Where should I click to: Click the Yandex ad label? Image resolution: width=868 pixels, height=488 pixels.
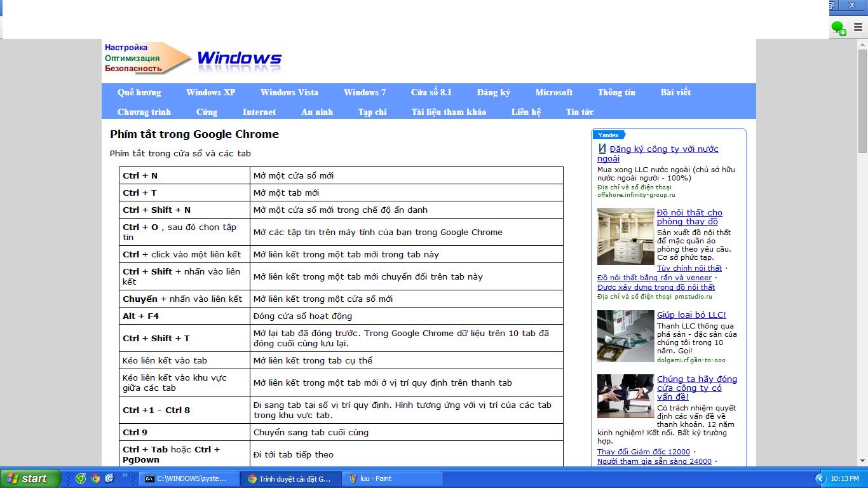[609, 135]
